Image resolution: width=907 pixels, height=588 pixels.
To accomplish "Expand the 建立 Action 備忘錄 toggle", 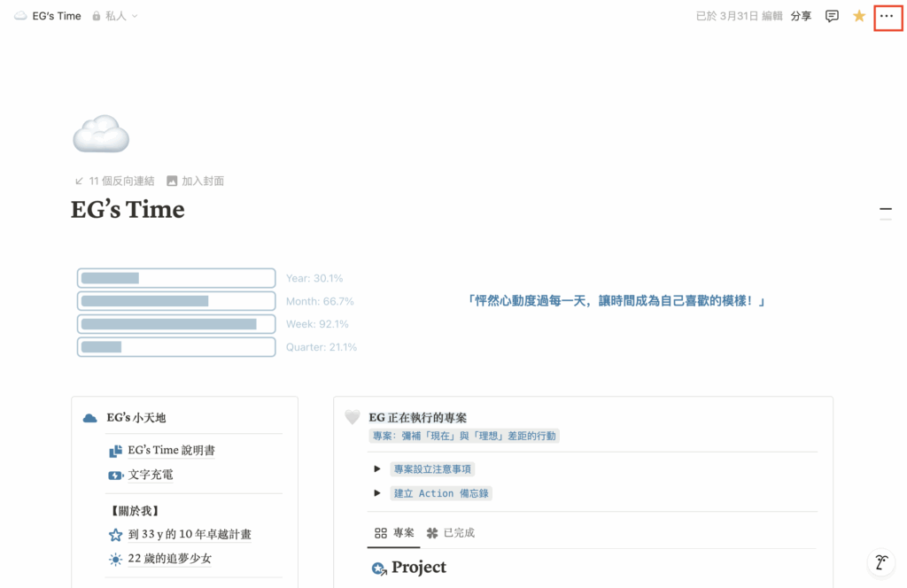I will 377,493.
